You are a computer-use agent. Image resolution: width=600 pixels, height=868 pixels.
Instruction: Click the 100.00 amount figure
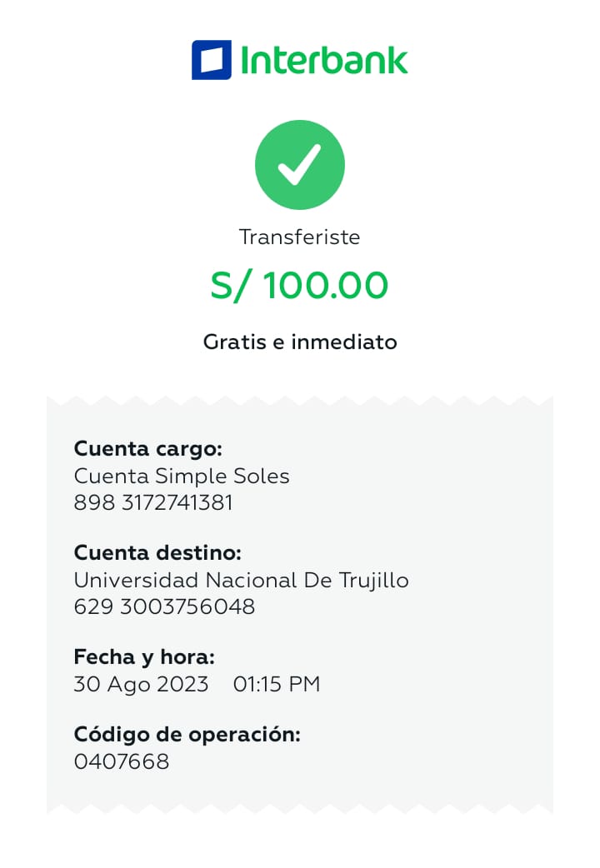coord(326,287)
